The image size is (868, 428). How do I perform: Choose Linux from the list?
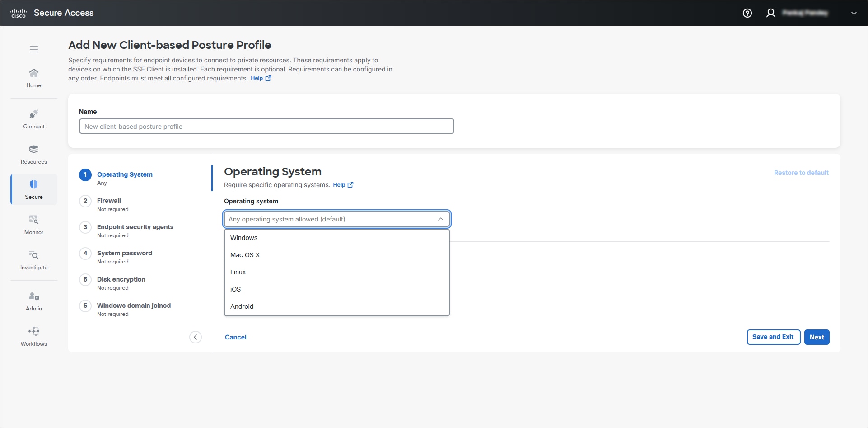[337, 272]
